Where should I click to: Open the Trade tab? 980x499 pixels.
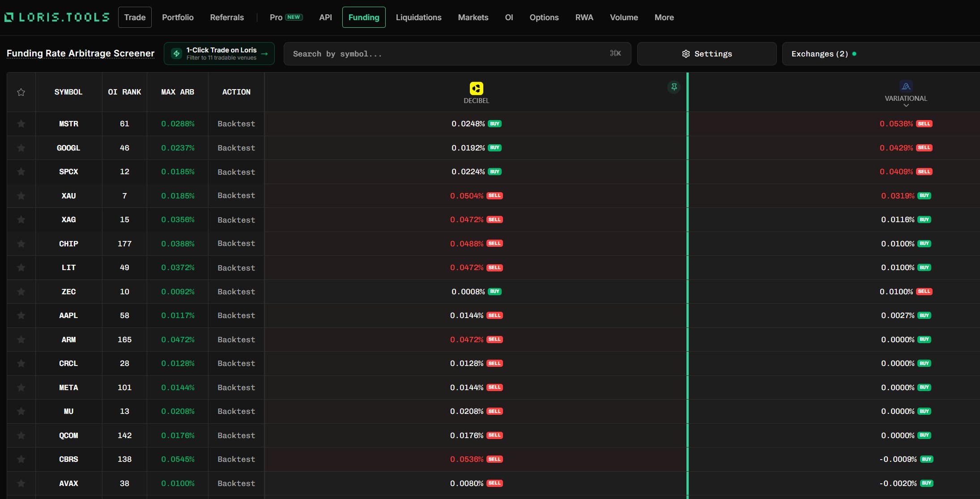(135, 17)
